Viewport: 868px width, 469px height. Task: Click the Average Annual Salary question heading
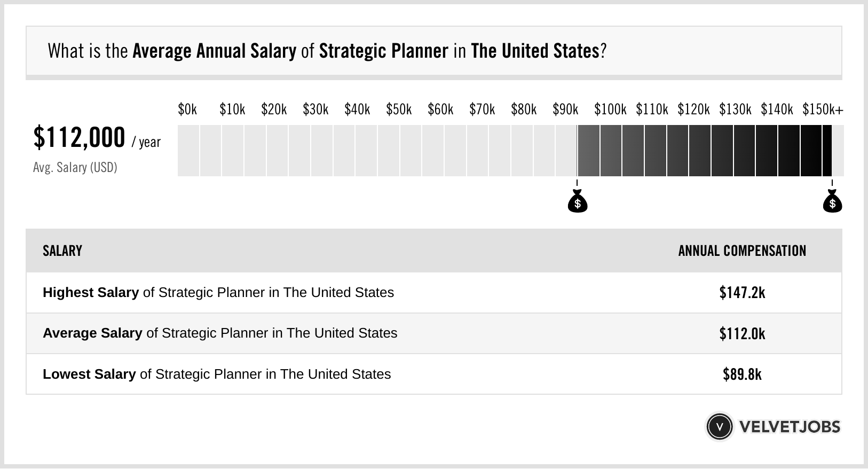tap(327, 51)
